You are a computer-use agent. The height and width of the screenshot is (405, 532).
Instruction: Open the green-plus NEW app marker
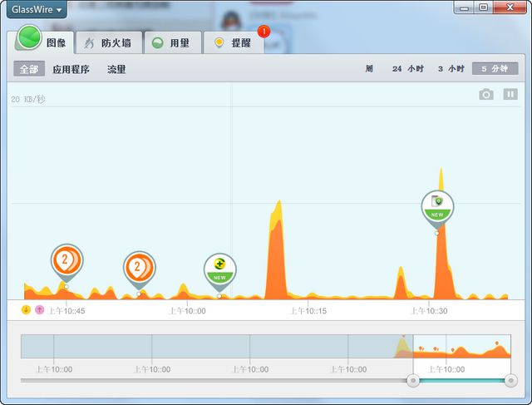point(219,272)
